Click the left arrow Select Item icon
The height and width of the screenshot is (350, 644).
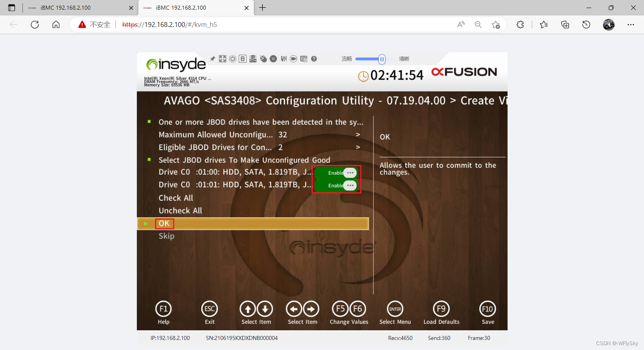tap(294, 309)
